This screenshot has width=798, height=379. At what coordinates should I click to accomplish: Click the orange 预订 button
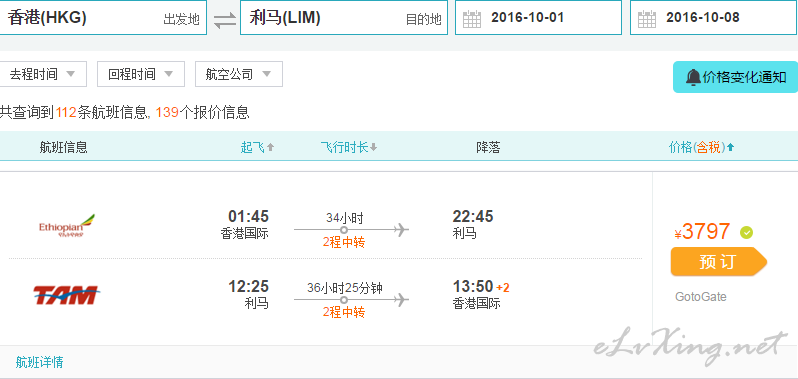tap(718, 261)
